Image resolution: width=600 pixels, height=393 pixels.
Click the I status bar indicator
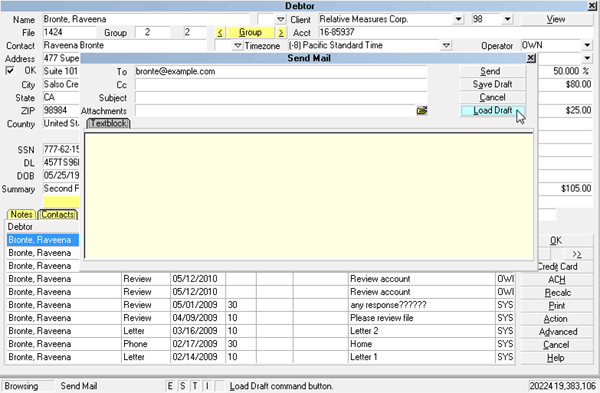207,386
